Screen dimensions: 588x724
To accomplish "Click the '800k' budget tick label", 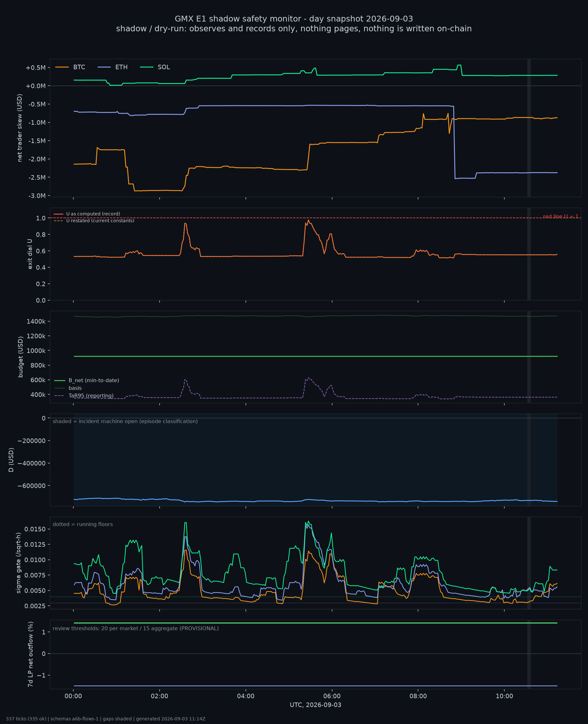I will point(38,366).
